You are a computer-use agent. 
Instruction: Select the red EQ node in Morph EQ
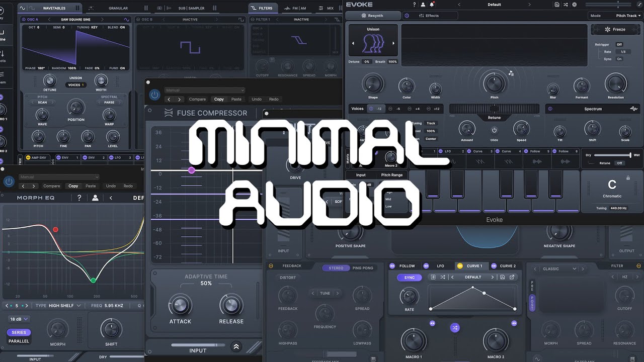[x=55, y=230]
